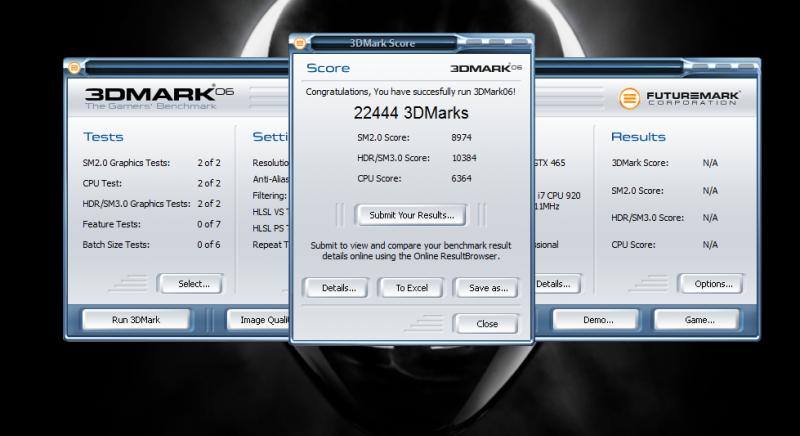Click the CPU Test row under Tests

pyautogui.click(x=152, y=183)
